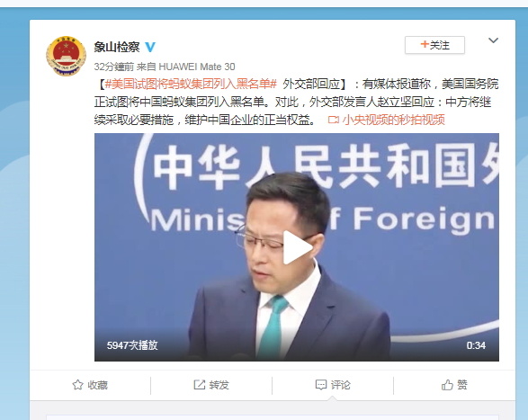Click the 0:34 video duration label
The image size is (528, 420).
[476, 345]
